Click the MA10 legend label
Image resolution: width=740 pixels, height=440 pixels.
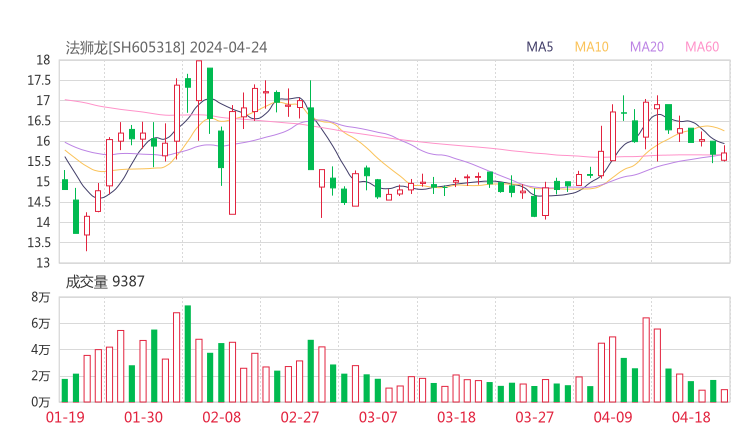click(591, 47)
